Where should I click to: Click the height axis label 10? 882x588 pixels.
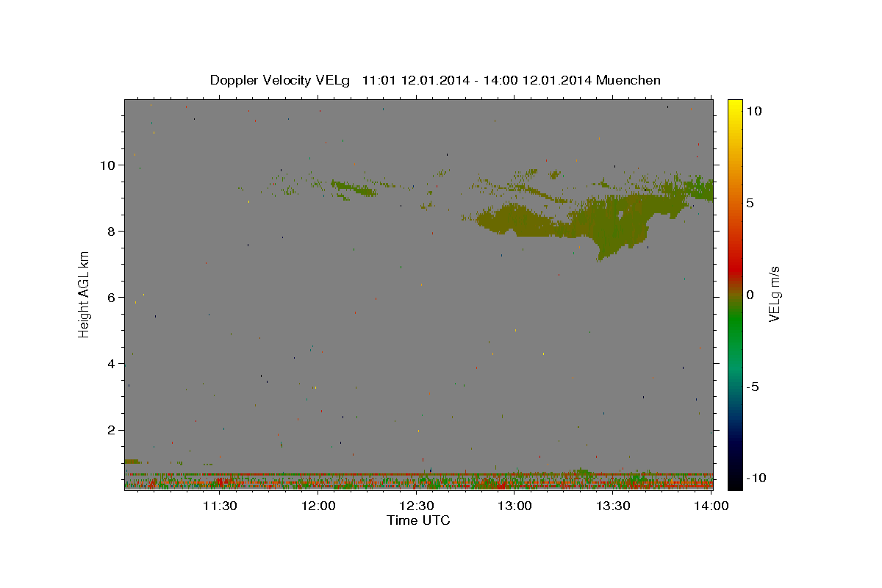[107, 165]
